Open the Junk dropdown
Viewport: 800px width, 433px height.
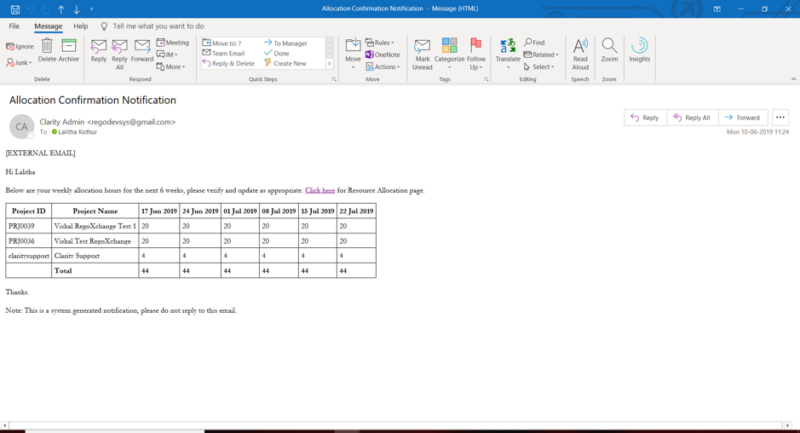click(19, 62)
